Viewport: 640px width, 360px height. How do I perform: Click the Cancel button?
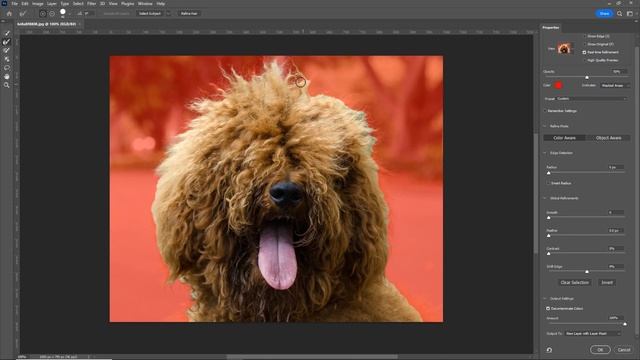pos(624,350)
